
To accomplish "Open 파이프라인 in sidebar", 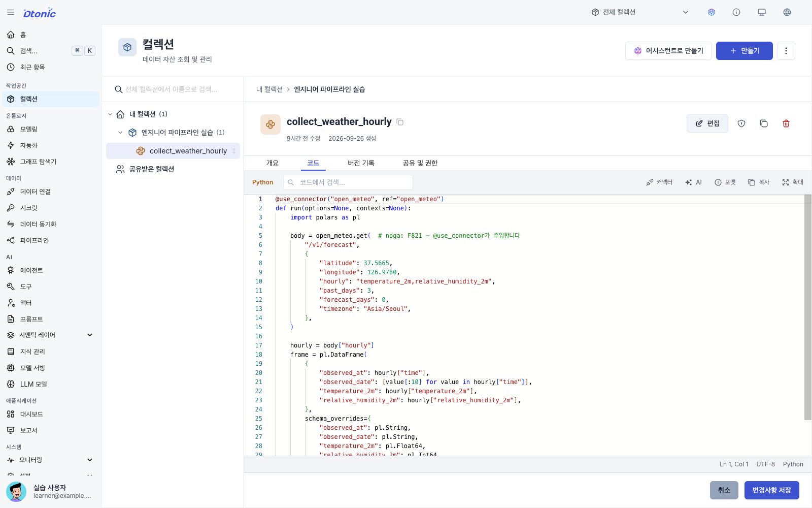I will click(x=51, y=240).
